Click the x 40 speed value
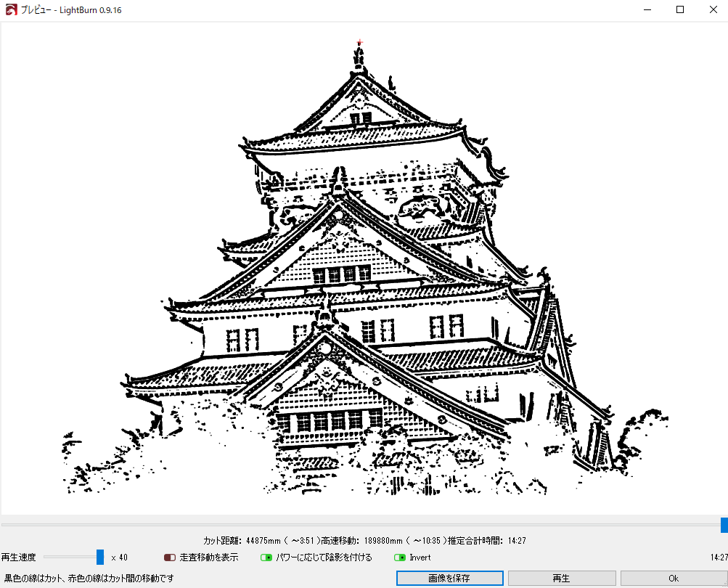 click(x=119, y=558)
